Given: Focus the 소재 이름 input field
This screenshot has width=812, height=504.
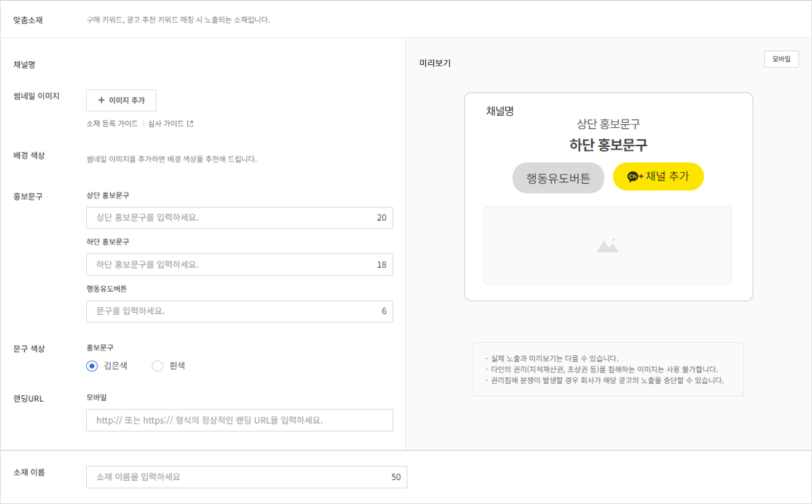Looking at the screenshot, I should [239, 477].
